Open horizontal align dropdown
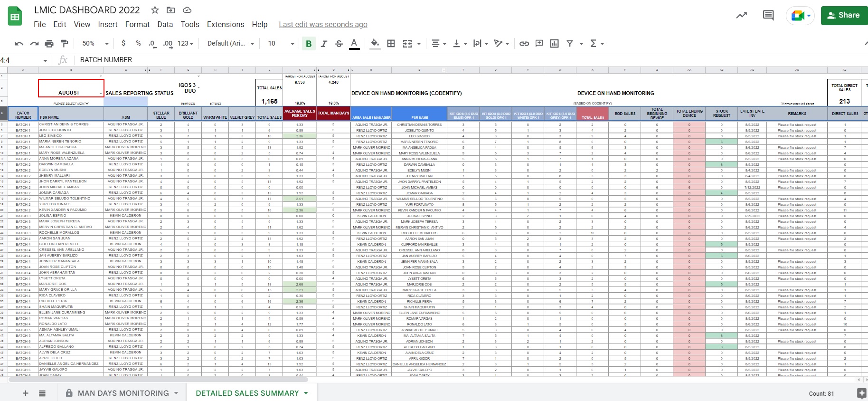This screenshot has height=401, width=868. click(439, 44)
